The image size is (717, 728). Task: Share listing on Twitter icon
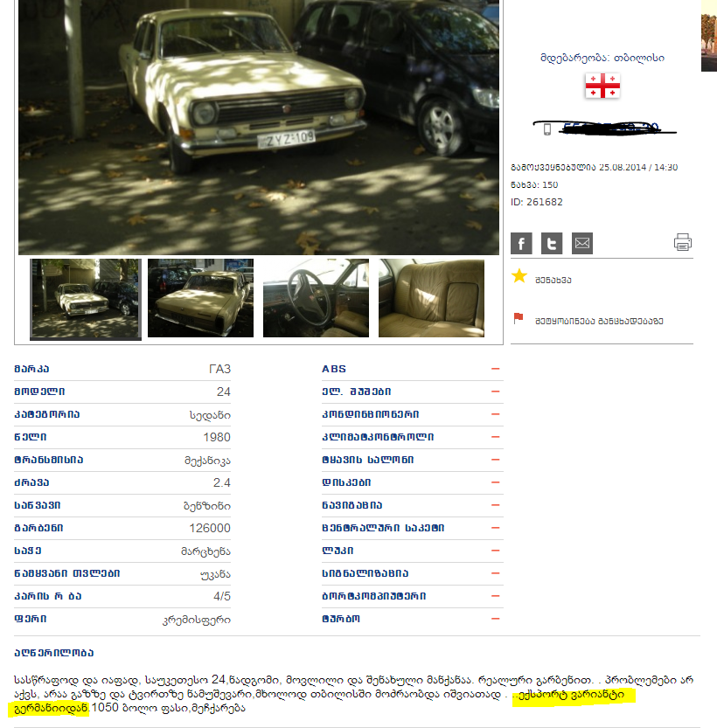coord(552,243)
